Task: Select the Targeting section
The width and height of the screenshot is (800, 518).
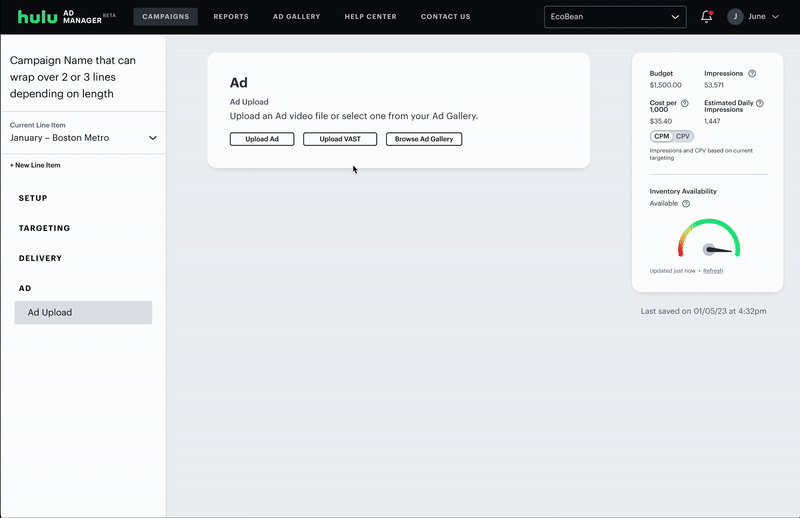Action: 44,228
